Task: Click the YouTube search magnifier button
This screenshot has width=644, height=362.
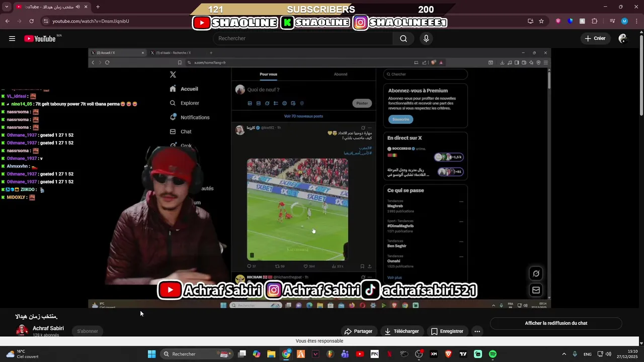Action: click(404, 39)
